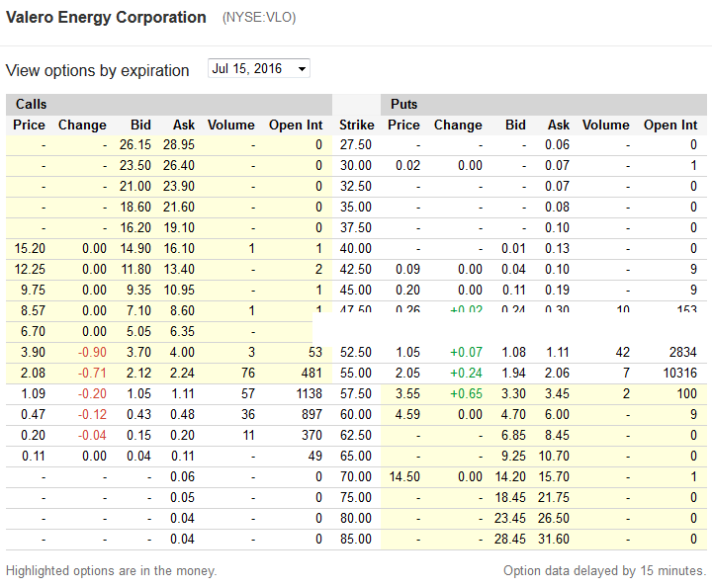Select the 65.00 strike value
The width and height of the screenshot is (712, 588).
(356, 456)
